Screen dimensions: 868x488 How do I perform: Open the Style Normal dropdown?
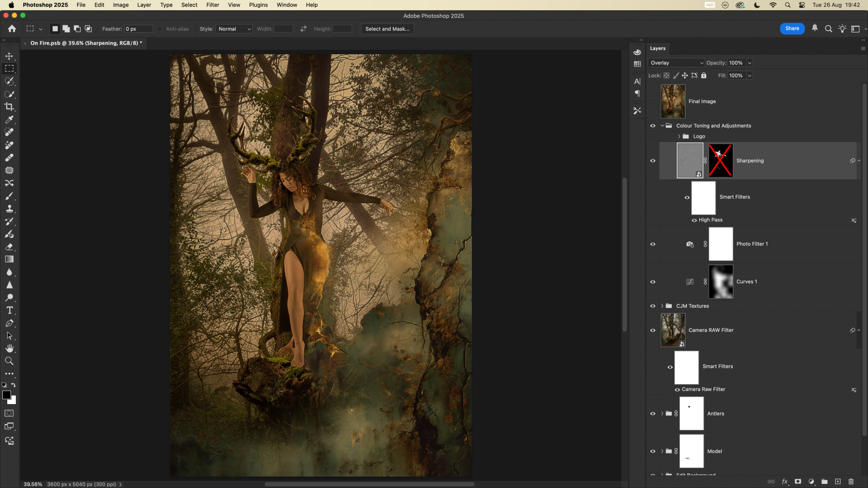click(x=234, y=29)
